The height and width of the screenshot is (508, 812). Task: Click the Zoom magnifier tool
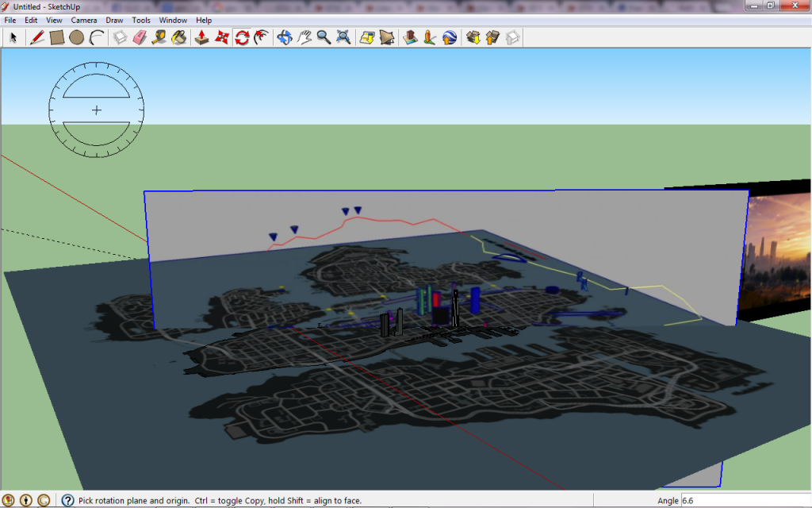coord(324,37)
